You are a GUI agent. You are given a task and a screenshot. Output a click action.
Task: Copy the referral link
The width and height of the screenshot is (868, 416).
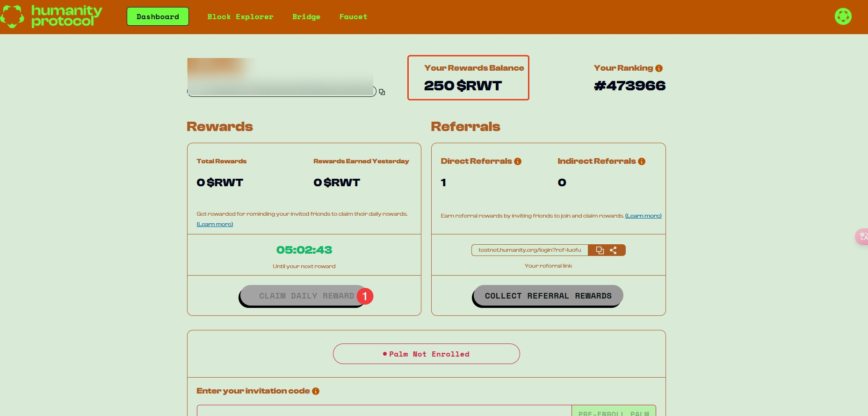point(600,250)
